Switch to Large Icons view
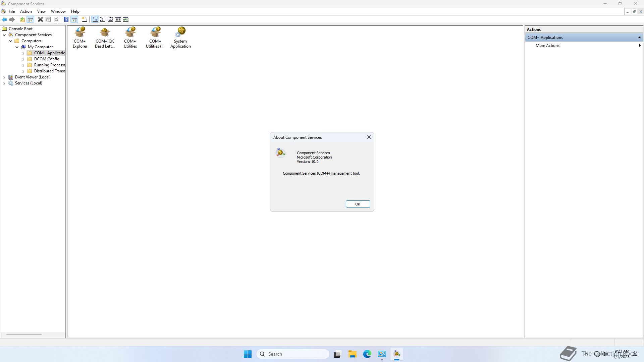 tap(95, 19)
